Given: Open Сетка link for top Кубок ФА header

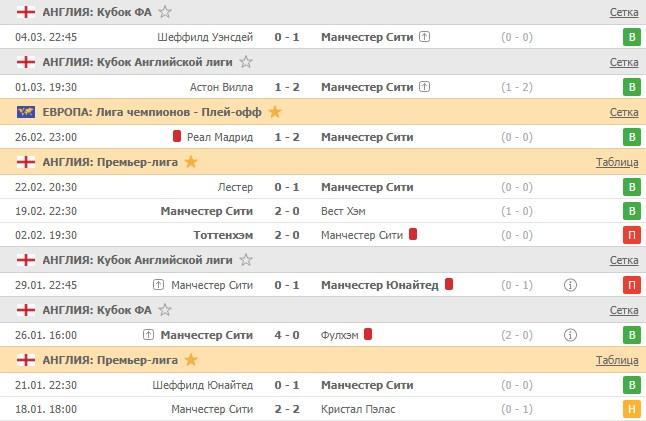Looking at the screenshot, I should 623,12.
